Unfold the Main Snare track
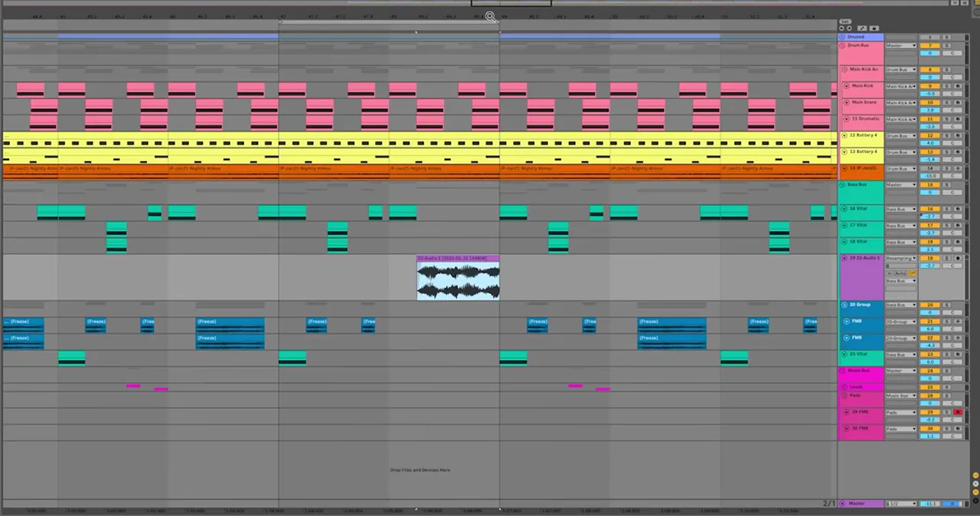This screenshot has height=516, width=980. pyautogui.click(x=847, y=102)
